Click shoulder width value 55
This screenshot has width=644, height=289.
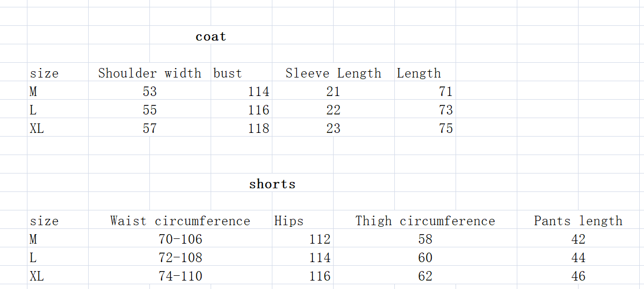pos(149,110)
